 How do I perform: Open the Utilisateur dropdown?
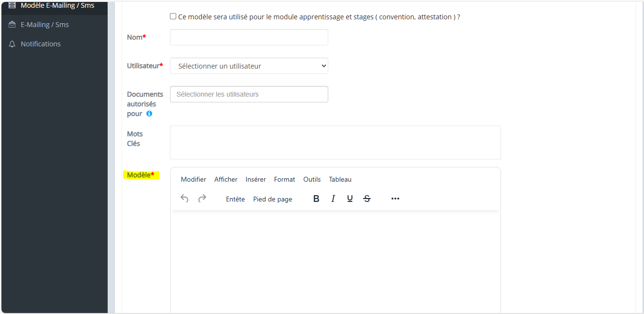click(249, 66)
